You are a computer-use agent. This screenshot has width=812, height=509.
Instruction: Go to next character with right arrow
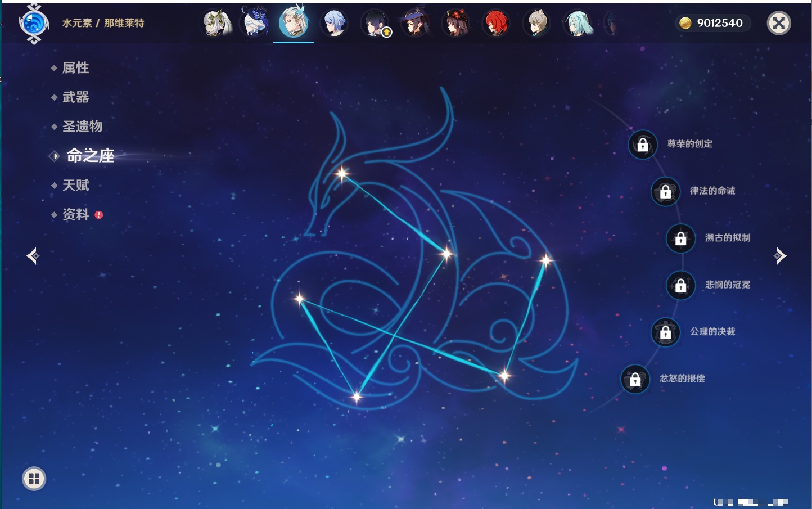pyautogui.click(x=780, y=256)
